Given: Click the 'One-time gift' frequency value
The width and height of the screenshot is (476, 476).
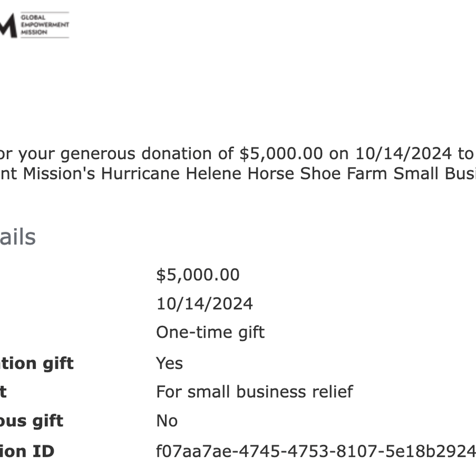Looking at the screenshot, I should [x=210, y=333].
